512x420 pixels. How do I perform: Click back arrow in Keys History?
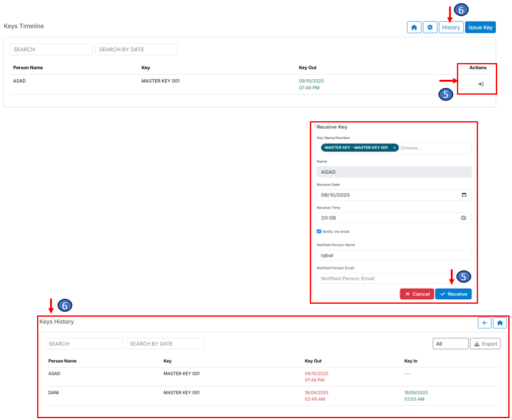pos(484,323)
